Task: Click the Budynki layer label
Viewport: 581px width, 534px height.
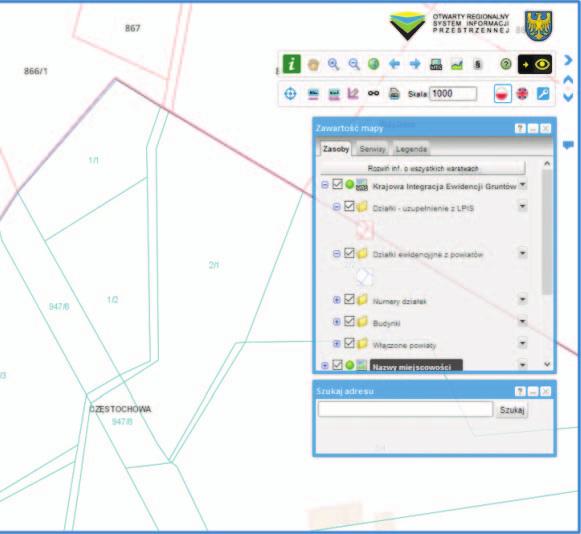Action: [x=386, y=324]
